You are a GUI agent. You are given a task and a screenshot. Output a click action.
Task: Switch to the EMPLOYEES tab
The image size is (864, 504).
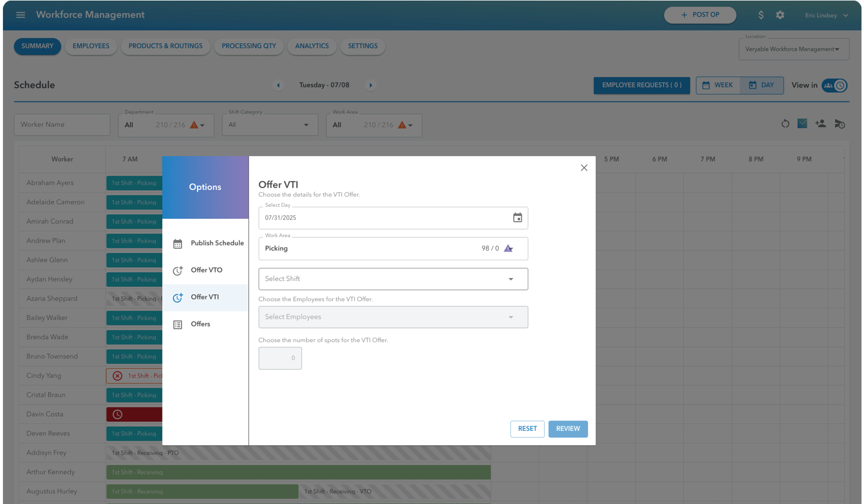click(90, 46)
